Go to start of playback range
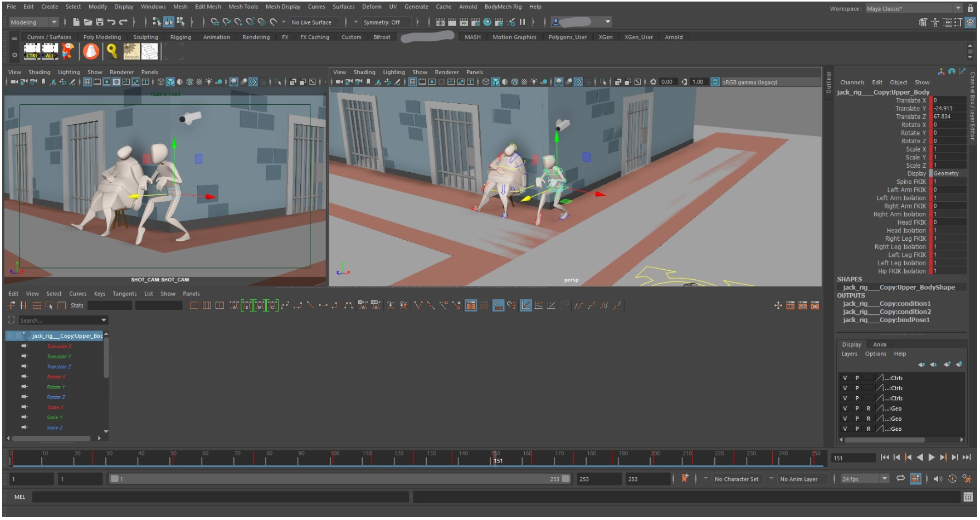Viewport: 980px width, 520px height. (885, 458)
